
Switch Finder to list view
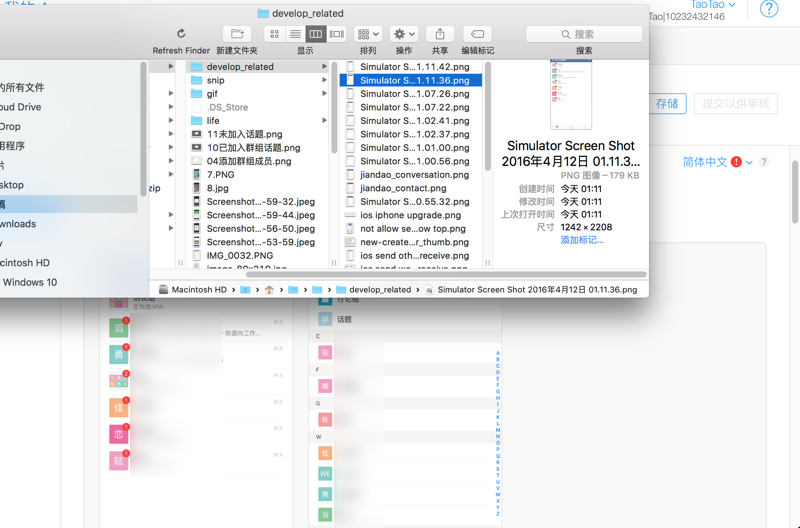(295, 34)
